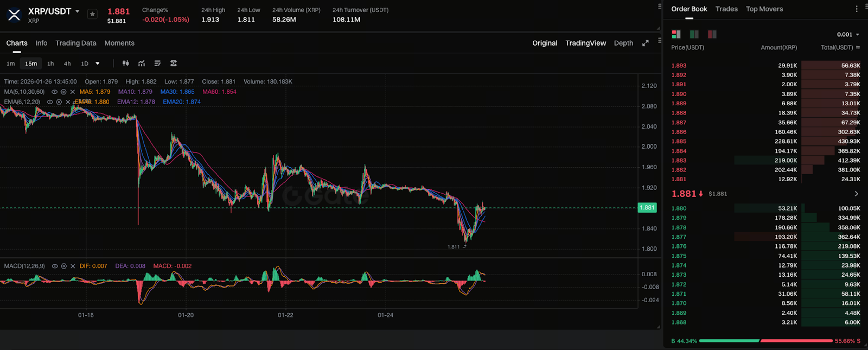The width and height of the screenshot is (868, 350).
Task: Expand the chart to fullscreen
Action: point(646,43)
